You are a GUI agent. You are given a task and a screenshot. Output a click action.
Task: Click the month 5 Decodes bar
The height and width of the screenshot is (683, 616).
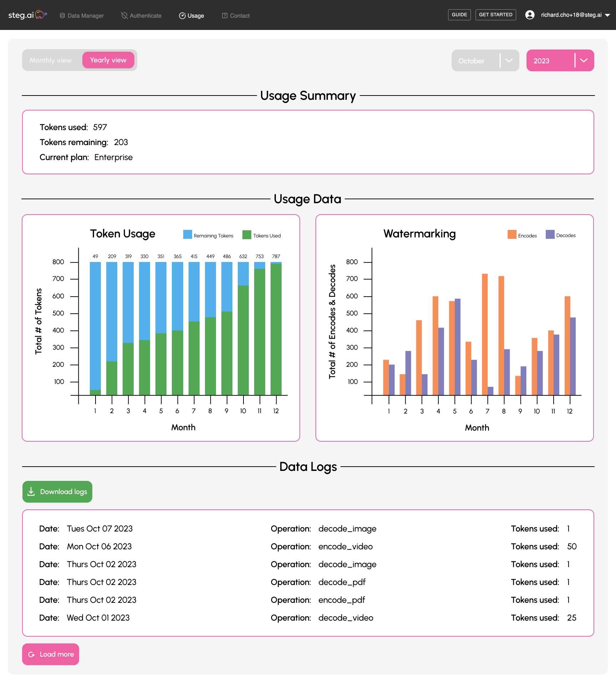point(458,347)
